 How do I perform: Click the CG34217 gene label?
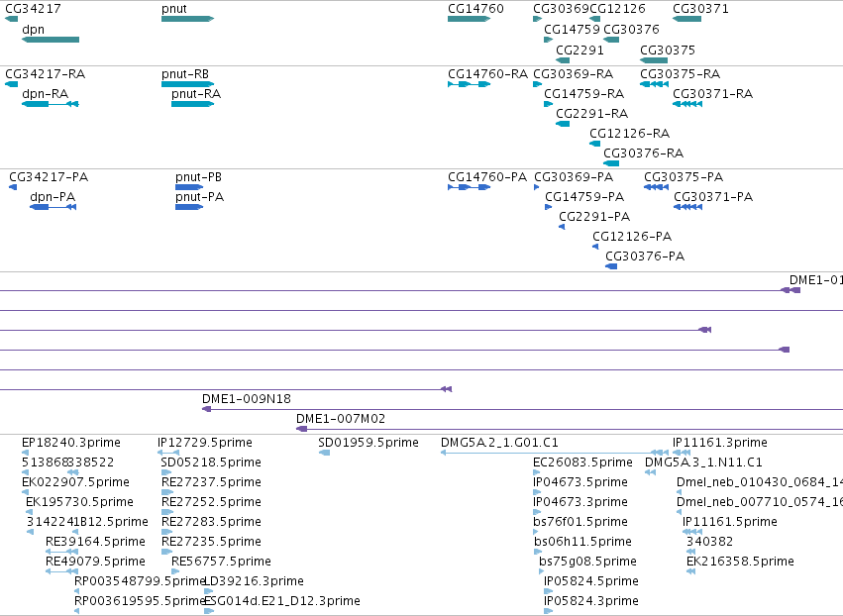tap(33, 9)
